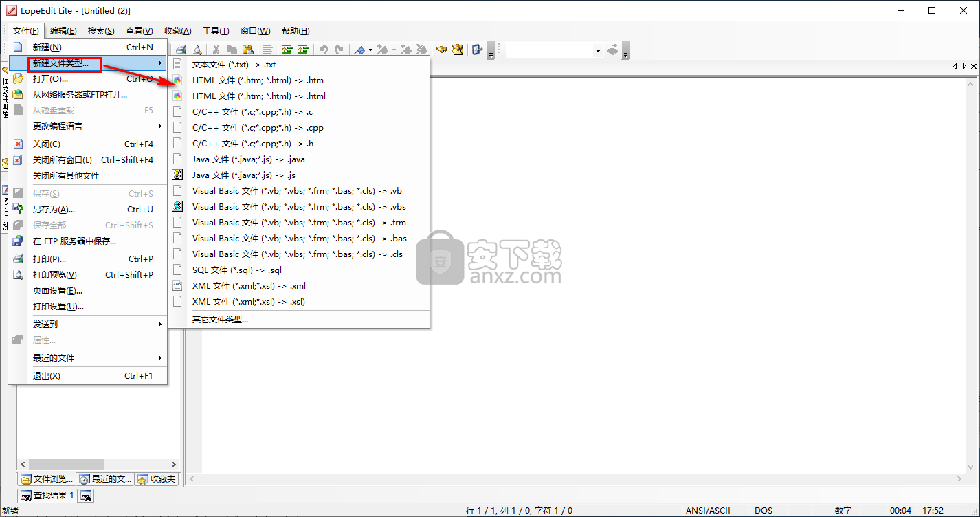Click the Open folder icon in File menu
Image resolution: width=980 pixels, height=517 pixels.
pyautogui.click(x=19, y=78)
